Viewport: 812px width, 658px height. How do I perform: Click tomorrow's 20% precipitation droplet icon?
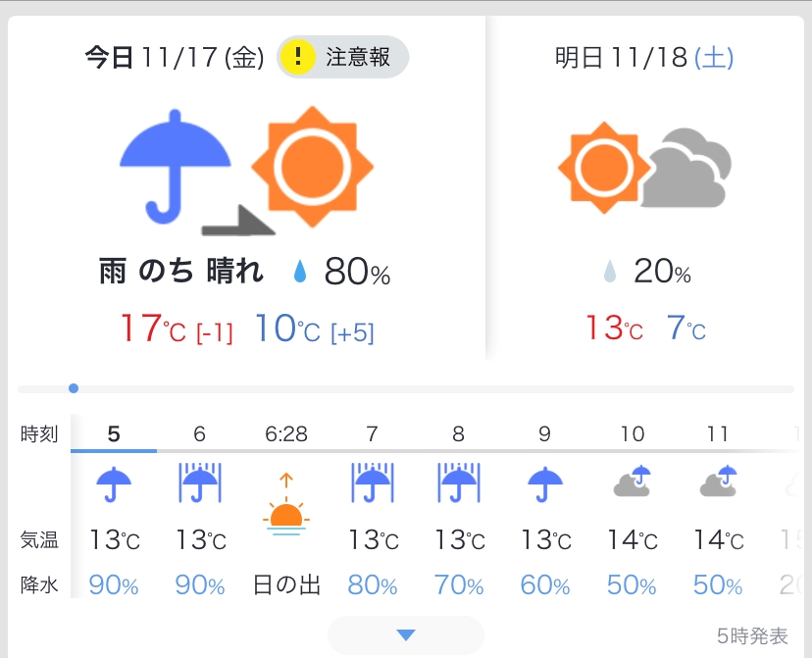[610, 274]
